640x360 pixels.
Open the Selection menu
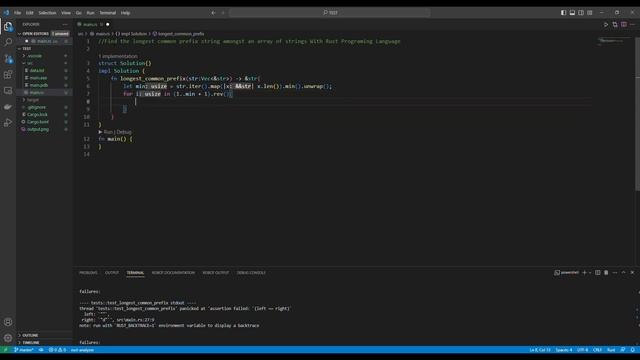click(x=47, y=13)
